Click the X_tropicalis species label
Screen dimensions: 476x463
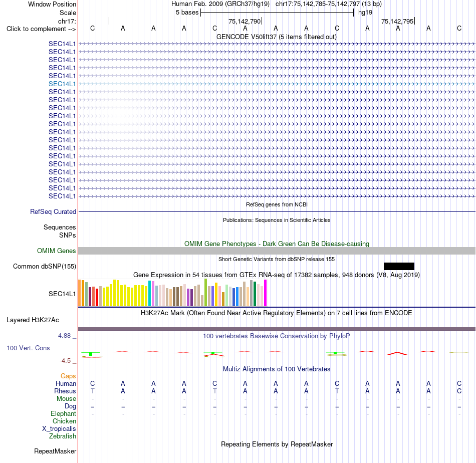[x=59, y=429]
